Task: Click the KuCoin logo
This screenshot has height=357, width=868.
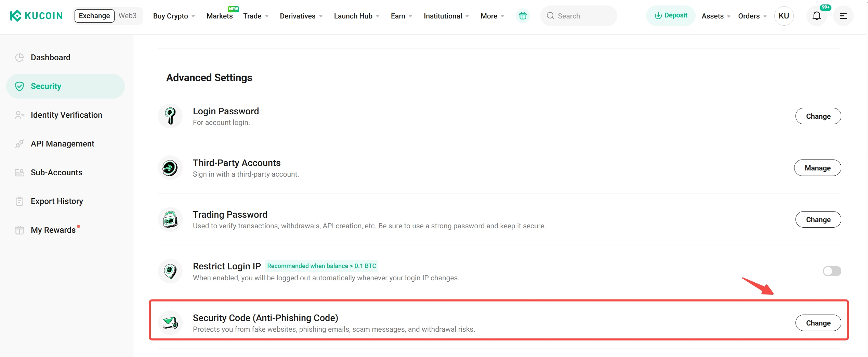Action: pyautogui.click(x=36, y=16)
